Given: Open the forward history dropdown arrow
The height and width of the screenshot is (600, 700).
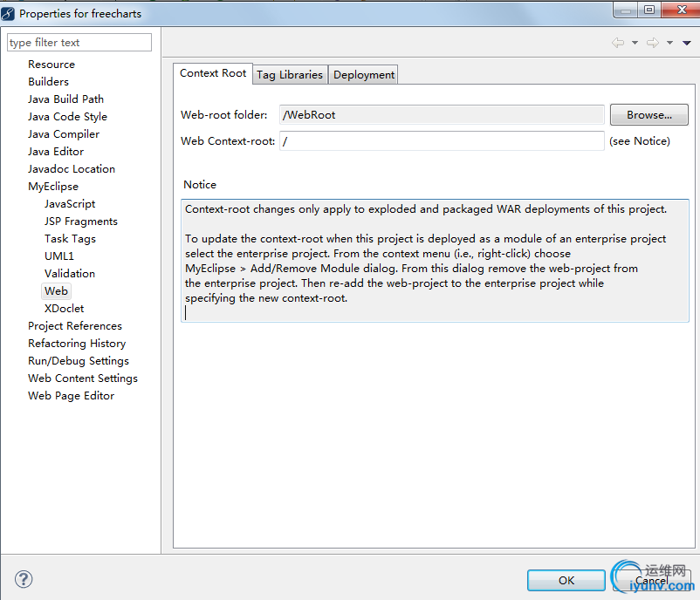Looking at the screenshot, I should point(669,43).
